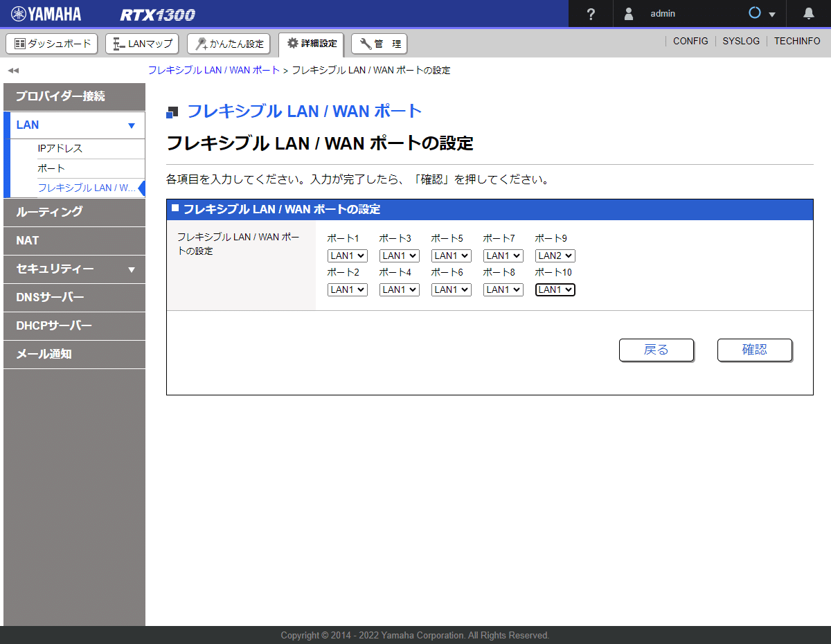
Task: Click the YAMAHA logo
Action: [45, 13]
